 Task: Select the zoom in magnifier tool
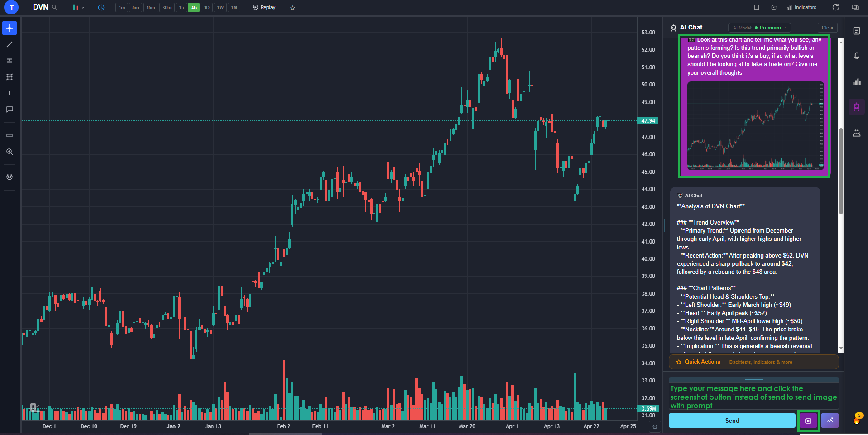click(10, 152)
